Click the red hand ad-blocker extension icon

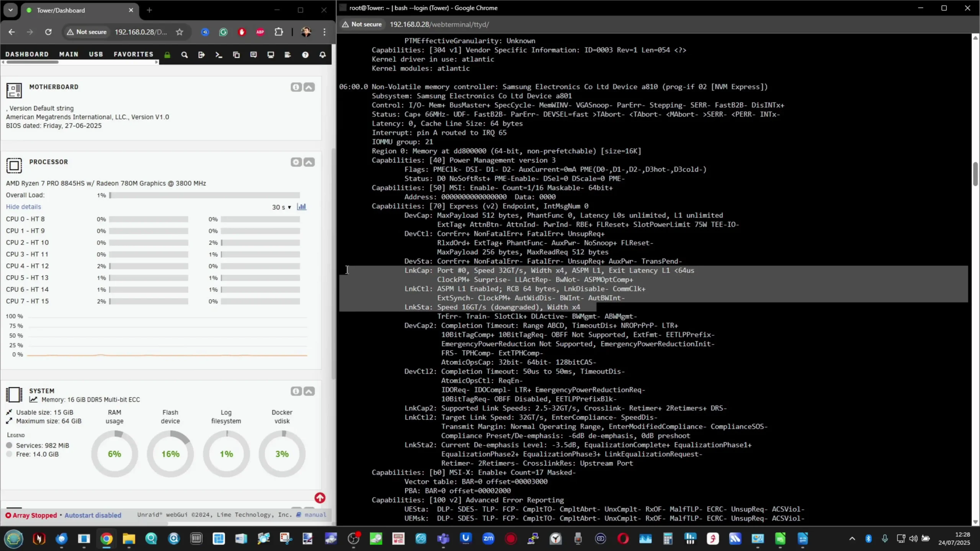coord(242,32)
